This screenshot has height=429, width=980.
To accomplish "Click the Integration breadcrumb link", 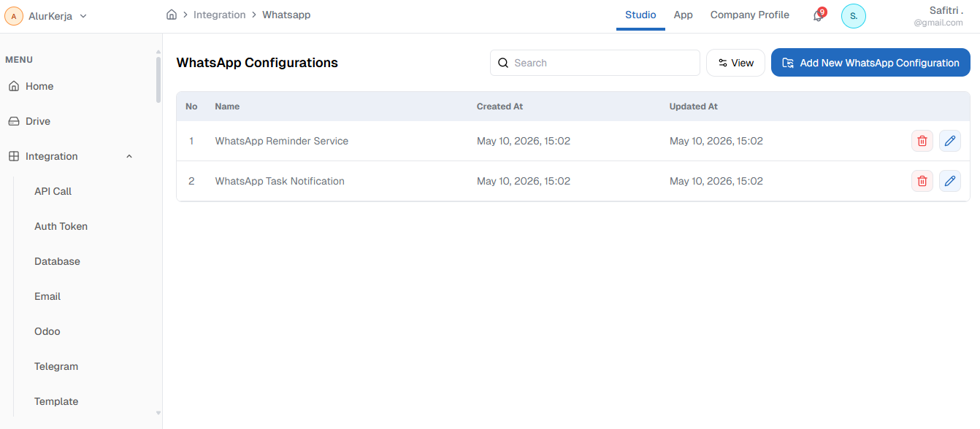I will coord(219,15).
